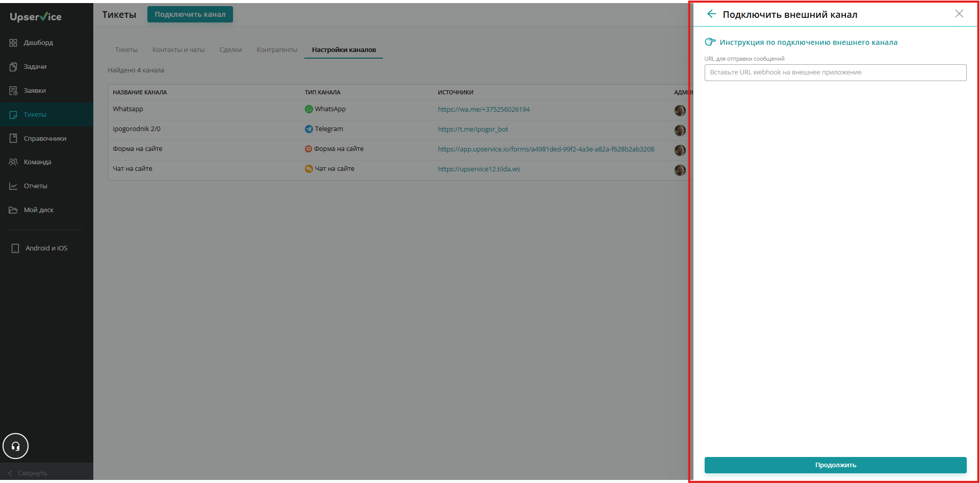
Task: Open Справочники section
Action: pyautogui.click(x=45, y=139)
